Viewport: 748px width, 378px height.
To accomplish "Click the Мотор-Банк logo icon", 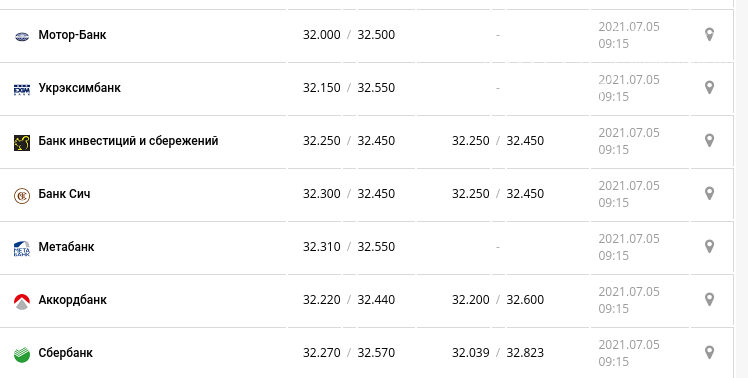I will [x=22, y=36].
